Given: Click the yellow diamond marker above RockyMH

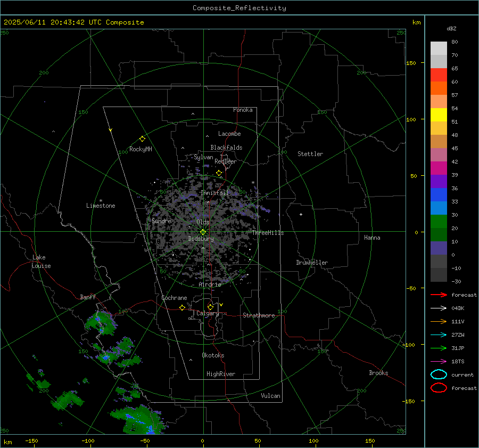Looking at the screenshot, I should (142, 139).
